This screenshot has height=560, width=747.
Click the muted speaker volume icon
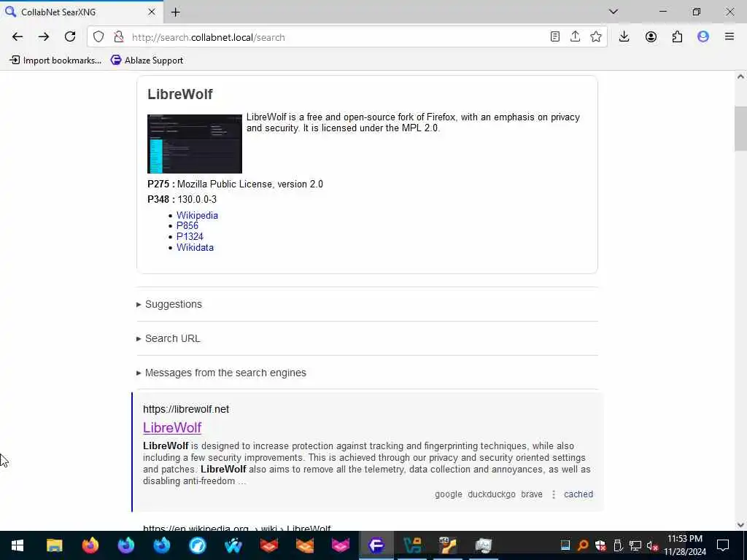[652, 545]
